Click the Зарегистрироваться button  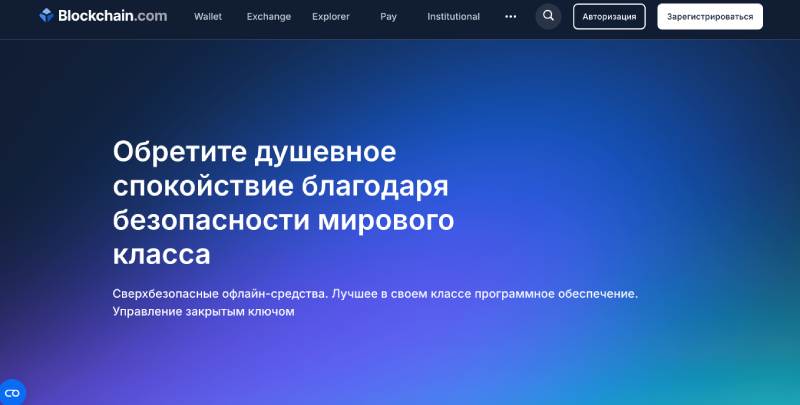(710, 16)
